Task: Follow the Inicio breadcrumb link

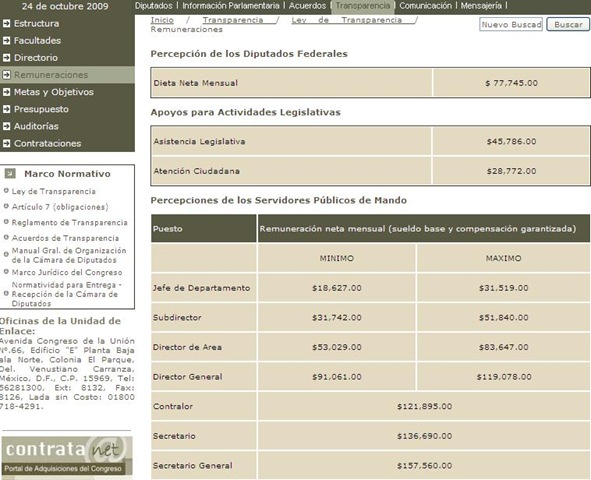Action: [x=162, y=20]
